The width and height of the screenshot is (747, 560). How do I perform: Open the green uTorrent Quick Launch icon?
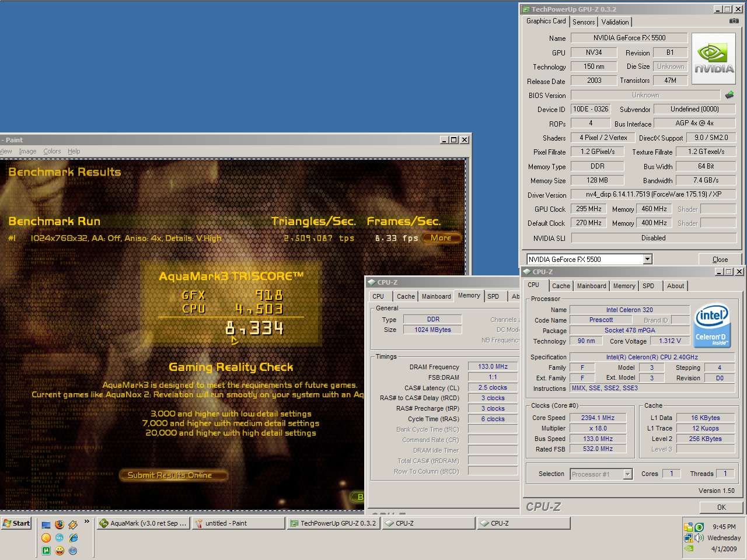(x=46, y=550)
